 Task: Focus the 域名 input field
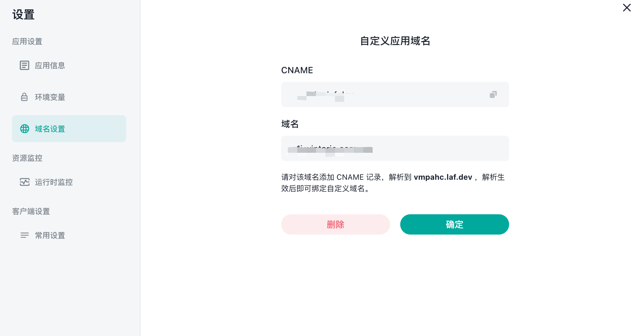(x=395, y=148)
